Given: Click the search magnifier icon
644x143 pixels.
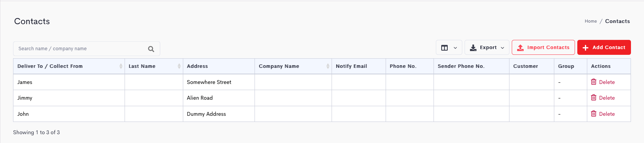Looking at the screenshot, I should [151, 49].
